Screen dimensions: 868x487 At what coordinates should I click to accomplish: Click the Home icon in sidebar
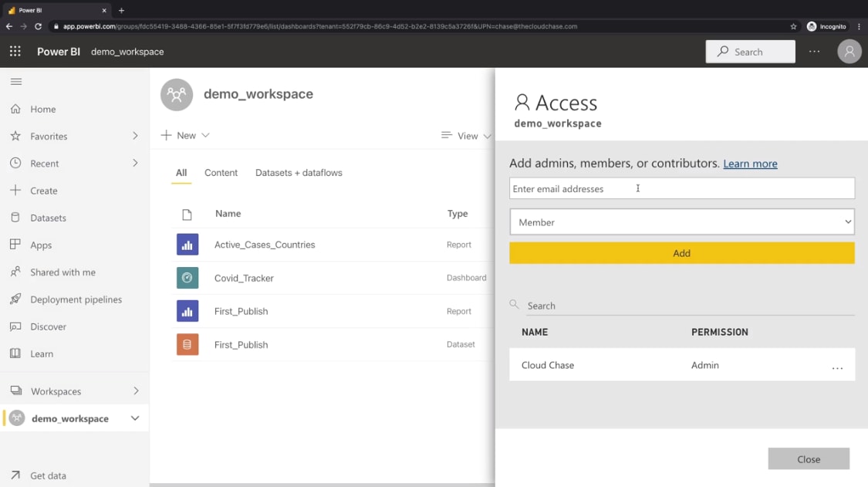point(15,109)
